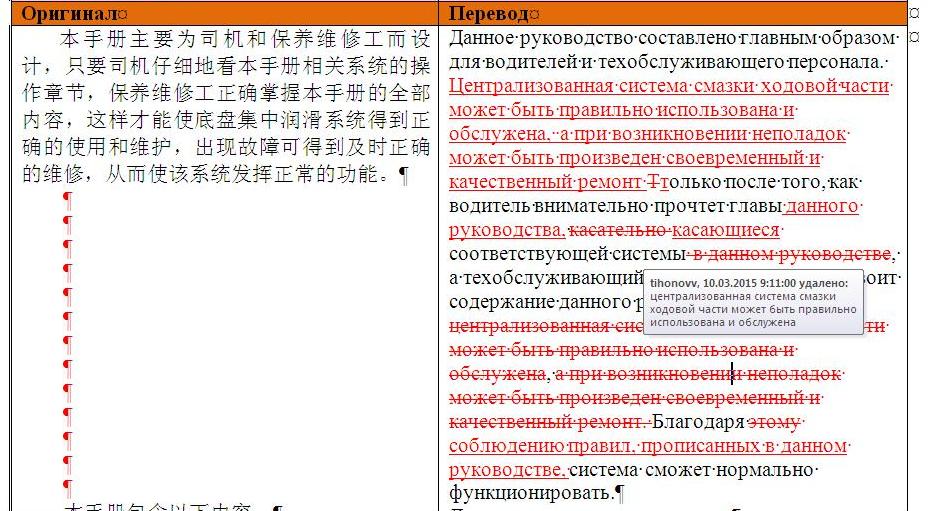Click the "Оригинал" column header cell
Image resolution: width=931 pixels, height=511 pixels.
pos(224,13)
